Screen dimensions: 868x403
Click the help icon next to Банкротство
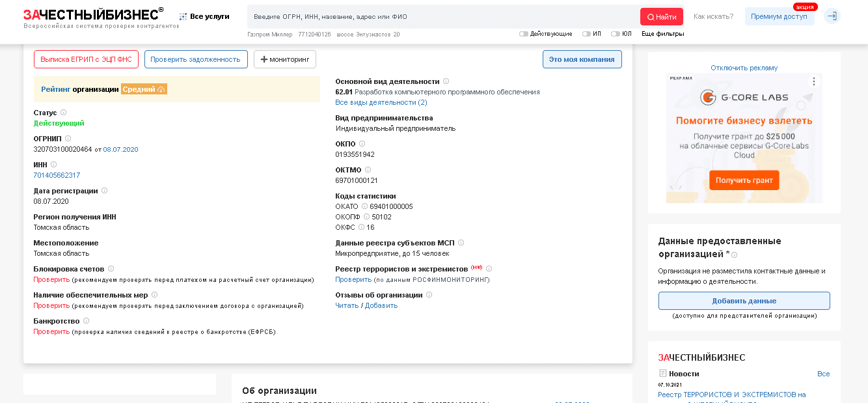86,321
